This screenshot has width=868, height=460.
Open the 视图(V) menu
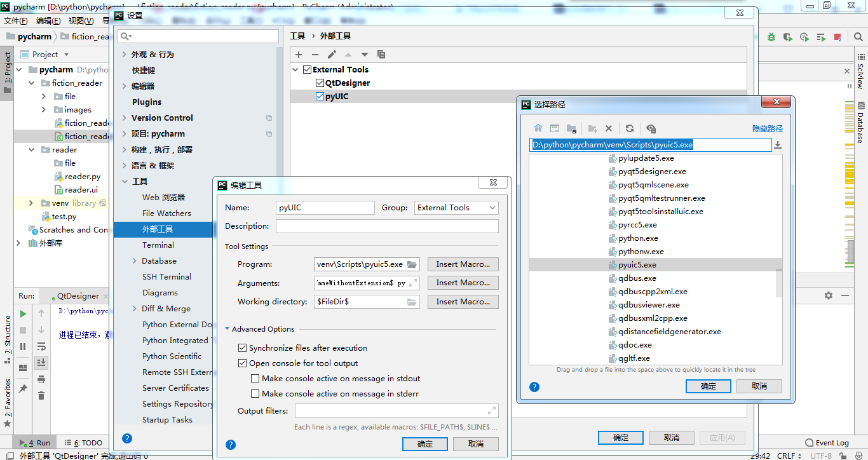click(81, 20)
